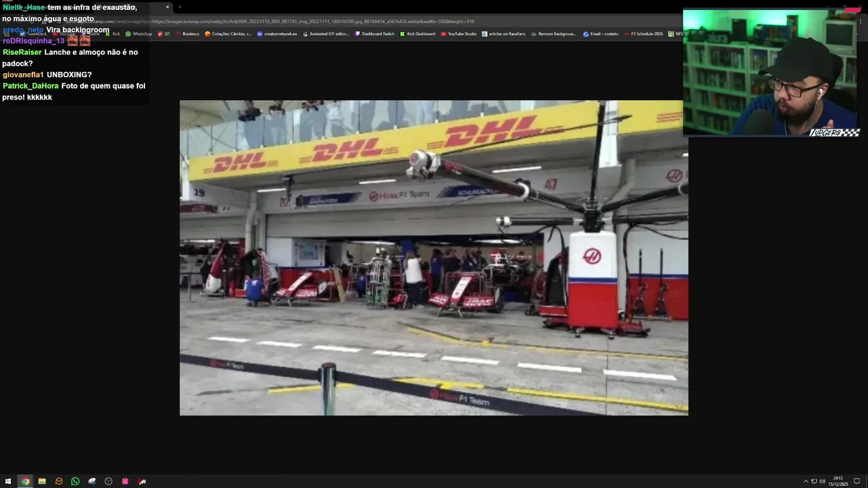The width and height of the screenshot is (868, 488).
Task: Open network status in system tray
Action: pyautogui.click(x=814, y=481)
